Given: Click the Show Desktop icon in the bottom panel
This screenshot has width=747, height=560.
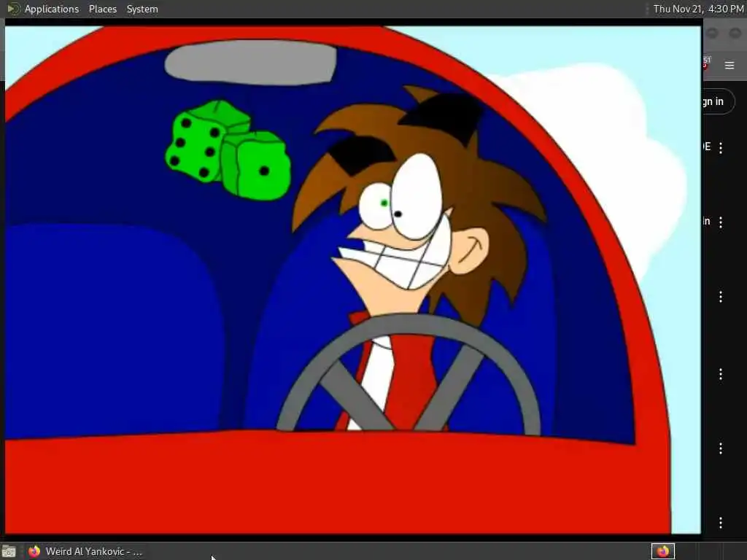Looking at the screenshot, I should (x=9, y=552).
